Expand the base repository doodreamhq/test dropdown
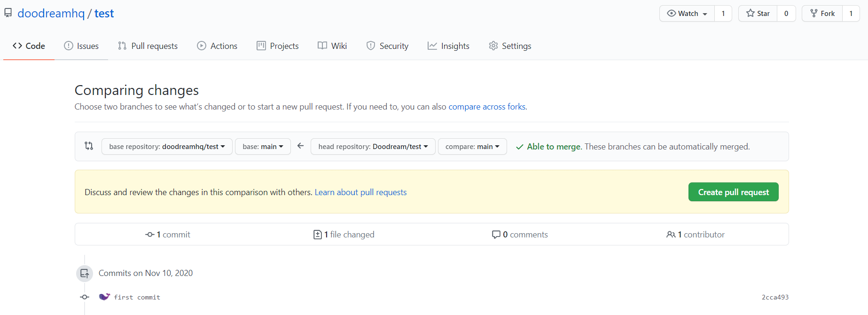868x315 pixels. (167, 147)
